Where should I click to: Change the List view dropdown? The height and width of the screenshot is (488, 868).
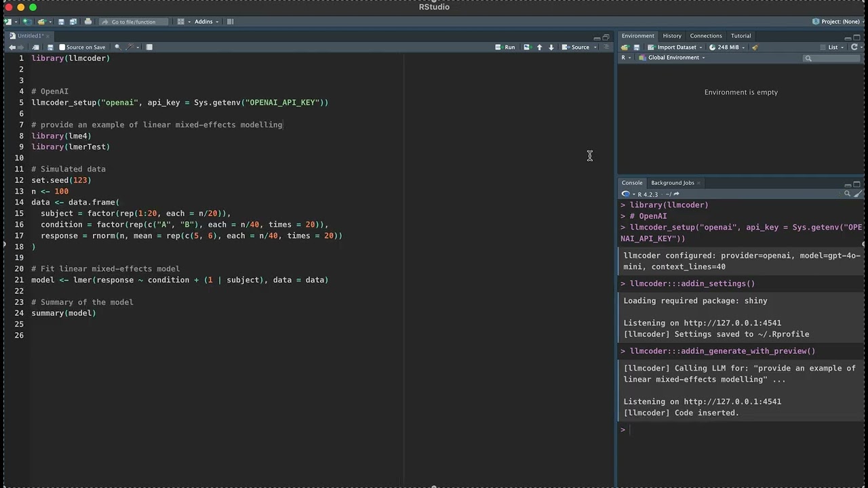pyautogui.click(x=833, y=47)
